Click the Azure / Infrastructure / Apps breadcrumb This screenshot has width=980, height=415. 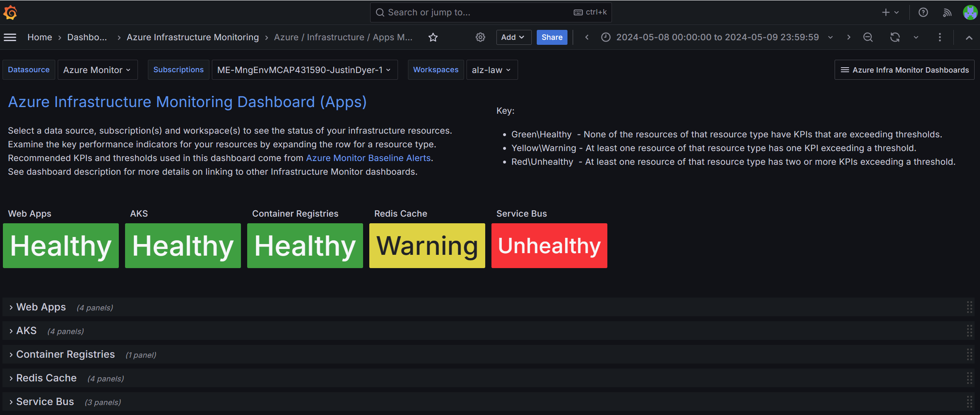pyautogui.click(x=343, y=37)
